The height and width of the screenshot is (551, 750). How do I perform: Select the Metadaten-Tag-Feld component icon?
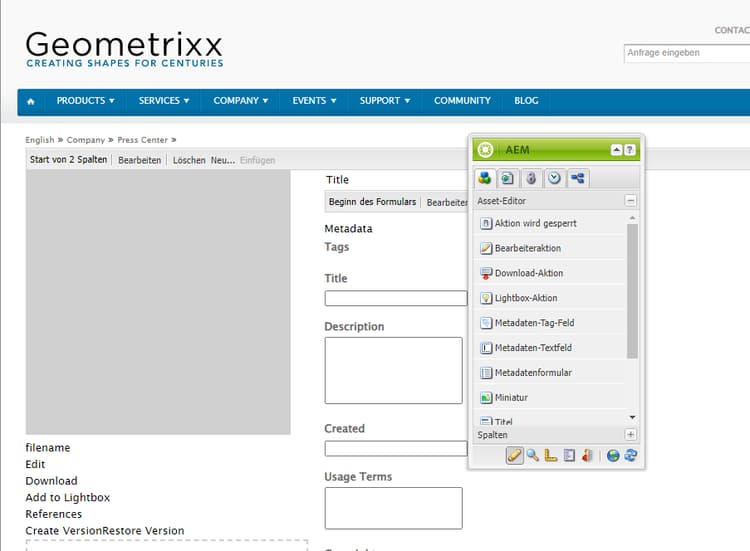(485, 323)
